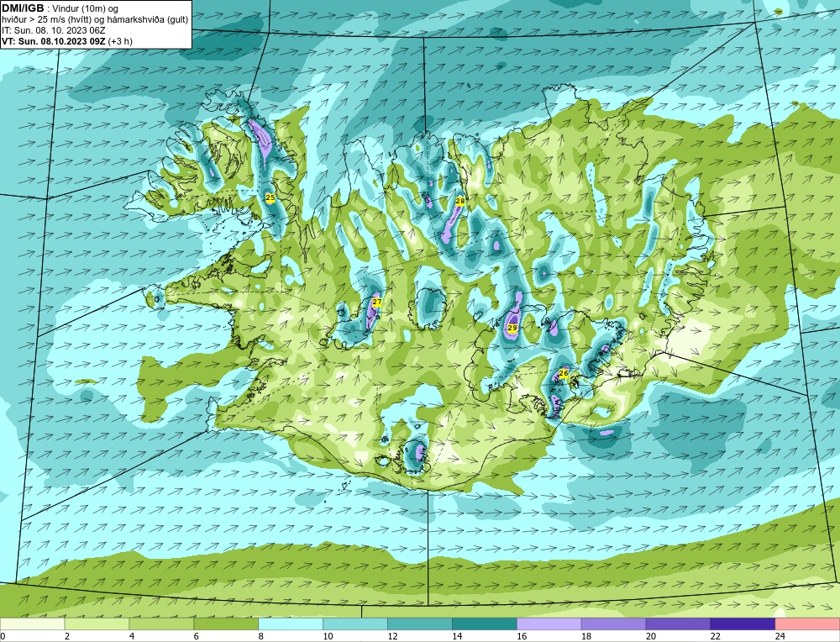
Task: Click the scale label '4'
Action: point(132,636)
